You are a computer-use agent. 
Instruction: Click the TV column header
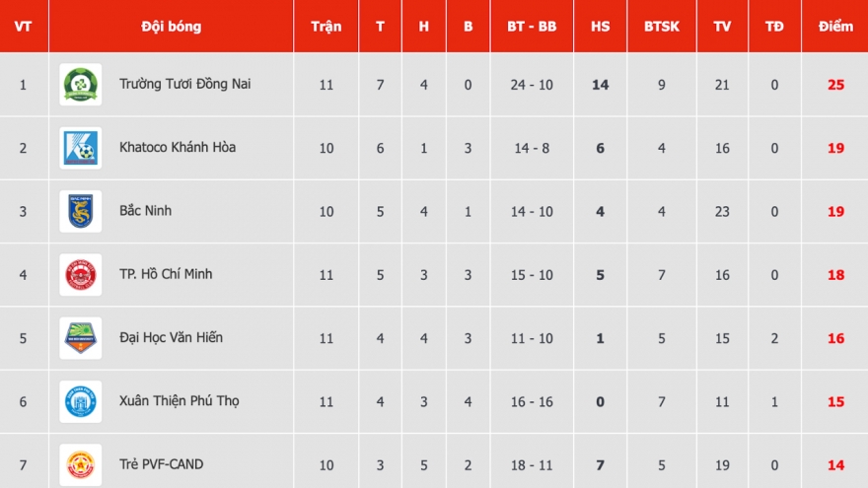pyautogui.click(x=722, y=27)
